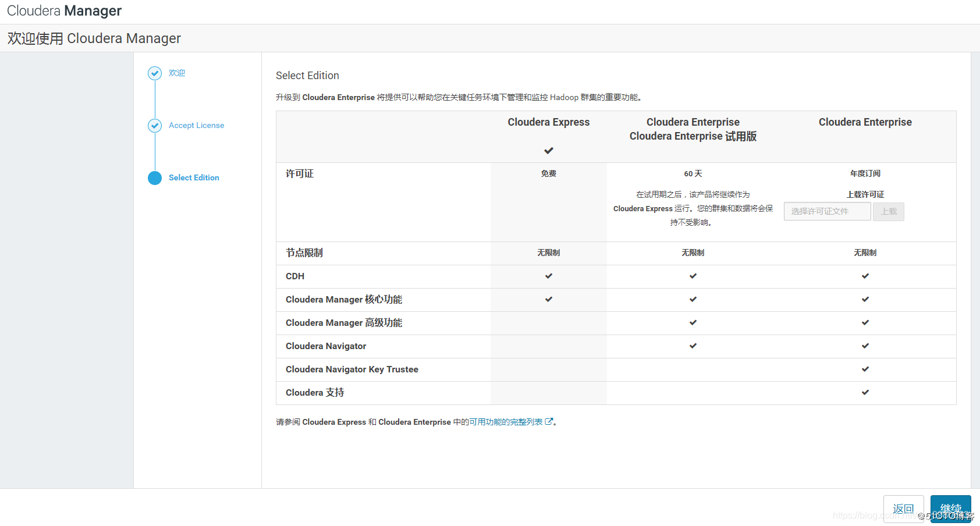Screen dimensions: 980x526
Task: Click 核心功能 checkmark in Cloudera Enterprise column
Action: [x=865, y=299]
